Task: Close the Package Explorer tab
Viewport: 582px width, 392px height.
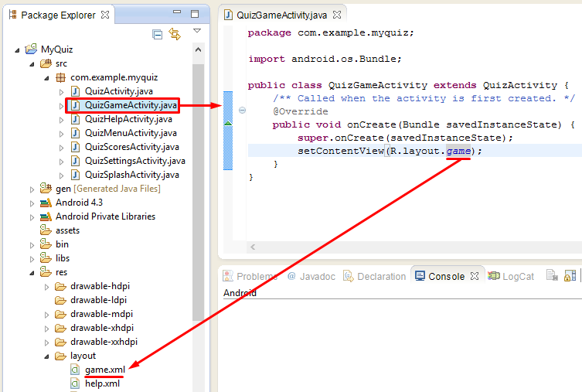Action: 105,15
